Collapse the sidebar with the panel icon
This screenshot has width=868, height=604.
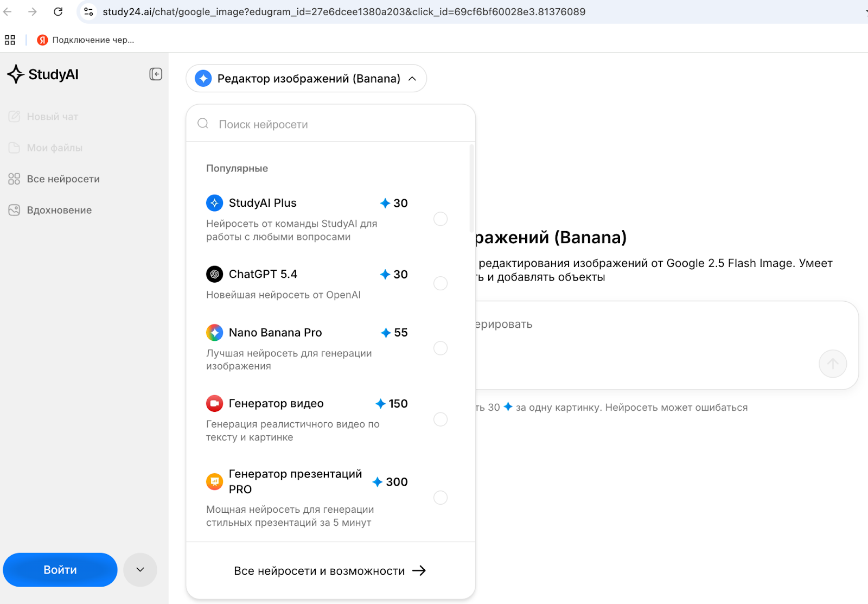(156, 74)
